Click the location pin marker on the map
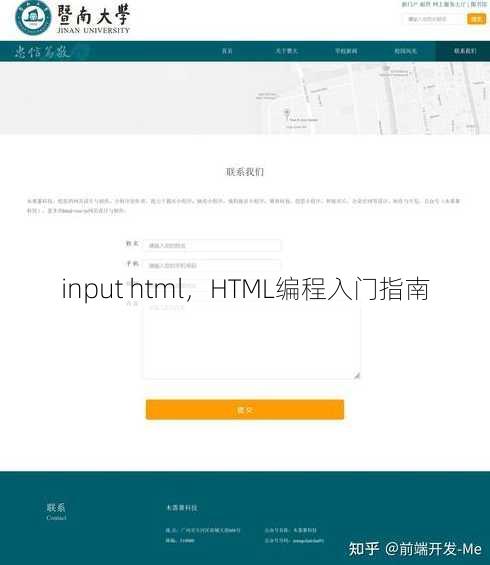Viewport: 490px width, 565px height. click(x=287, y=114)
